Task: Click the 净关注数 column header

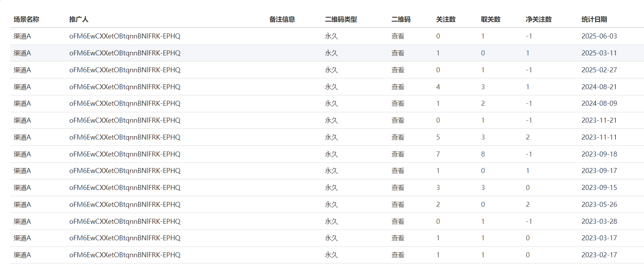Action: pyautogui.click(x=538, y=19)
